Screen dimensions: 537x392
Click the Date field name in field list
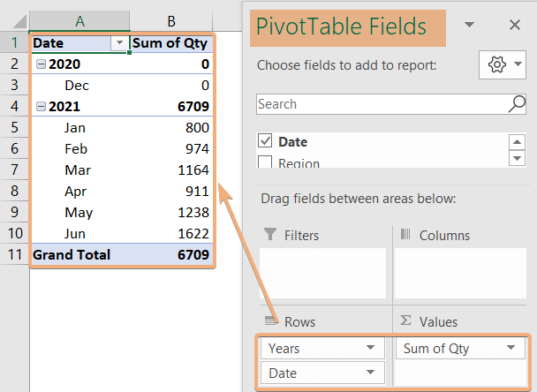coord(293,142)
